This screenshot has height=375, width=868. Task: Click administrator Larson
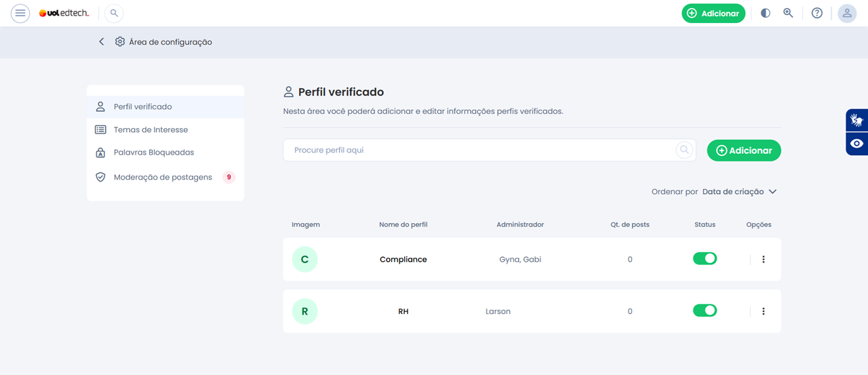(x=498, y=311)
